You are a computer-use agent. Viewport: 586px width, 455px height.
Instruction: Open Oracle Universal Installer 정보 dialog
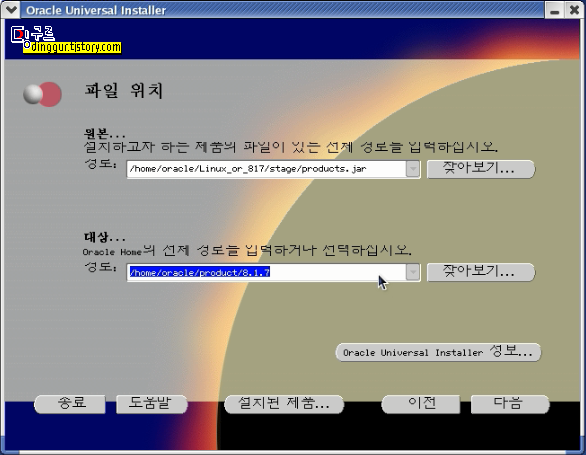coord(438,352)
